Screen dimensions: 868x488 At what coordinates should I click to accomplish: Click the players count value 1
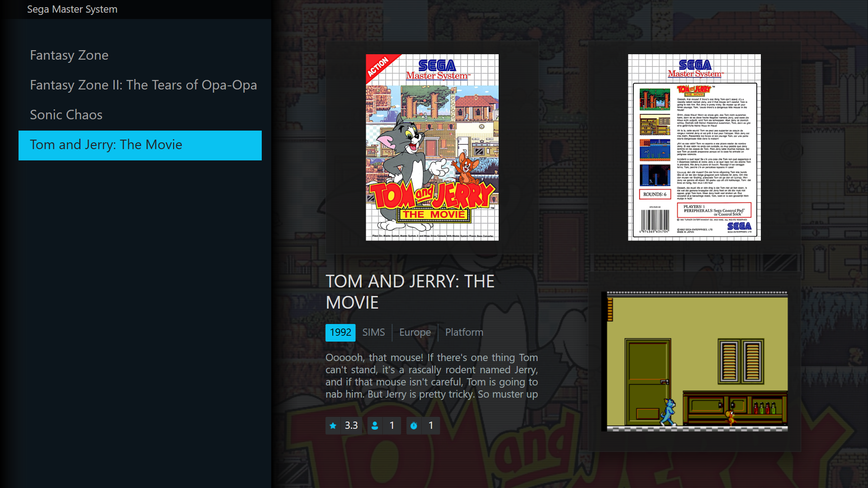click(392, 426)
